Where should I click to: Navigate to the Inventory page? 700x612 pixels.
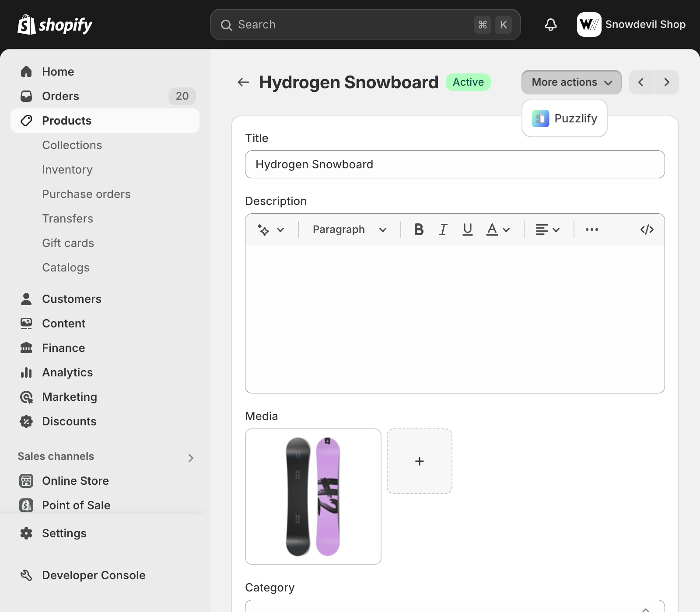(x=67, y=170)
